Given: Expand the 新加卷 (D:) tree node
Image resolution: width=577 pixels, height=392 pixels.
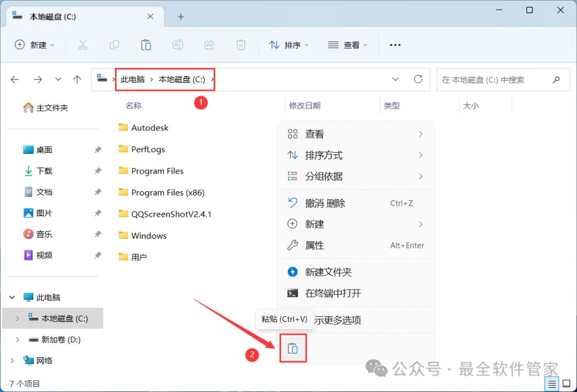Looking at the screenshot, I should pos(17,340).
